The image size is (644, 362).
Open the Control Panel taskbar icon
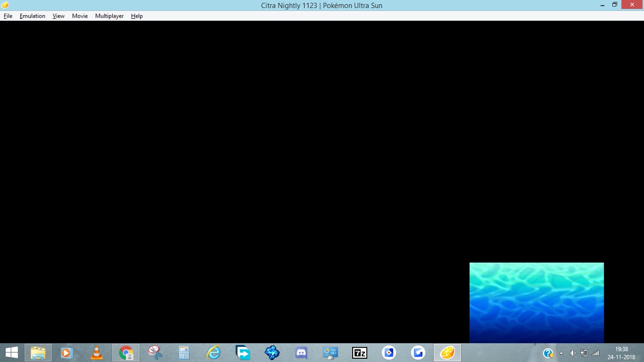330,353
